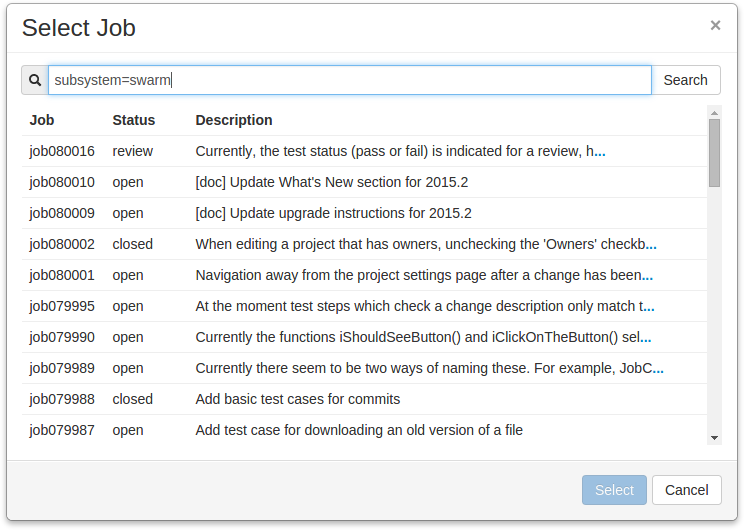Click the job list scrollbar thumb

pyautogui.click(x=714, y=153)
